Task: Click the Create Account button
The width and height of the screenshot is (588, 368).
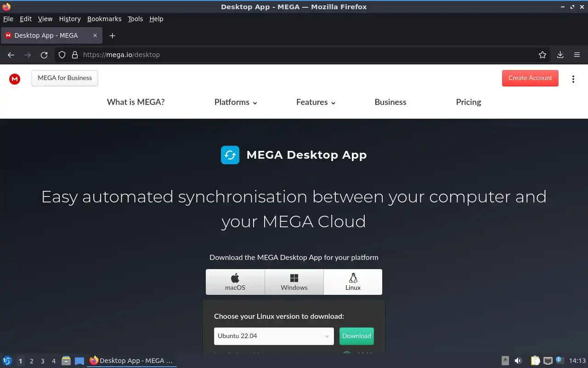Action: (530, 78)
